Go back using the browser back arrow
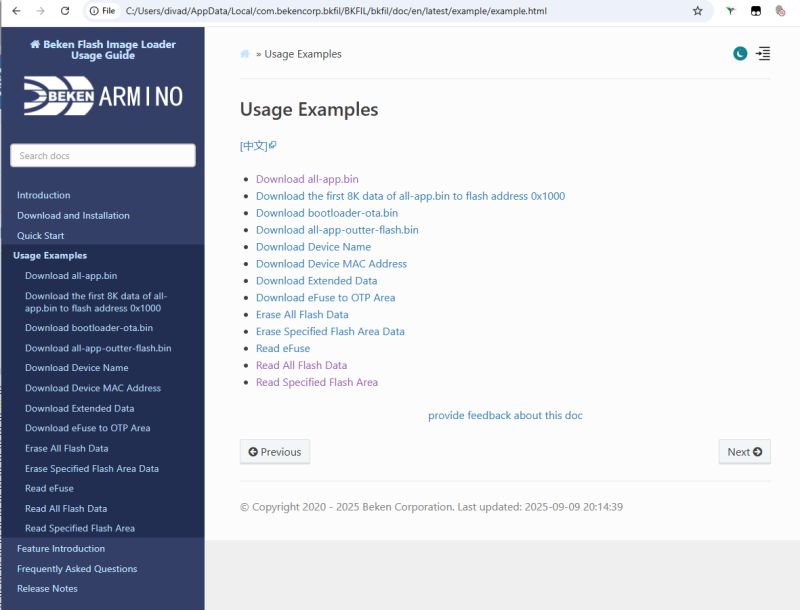The width and height of the screenshot is (800, 610). coord(16,11)
